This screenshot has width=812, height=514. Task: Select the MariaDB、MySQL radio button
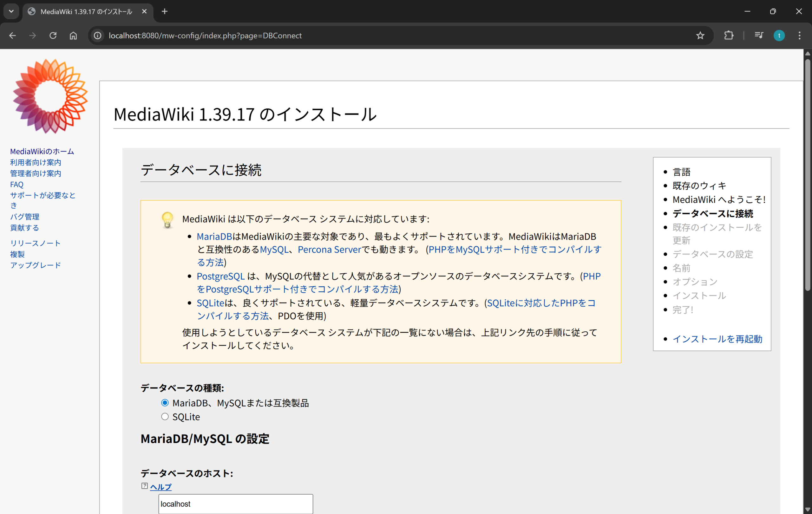165,403
